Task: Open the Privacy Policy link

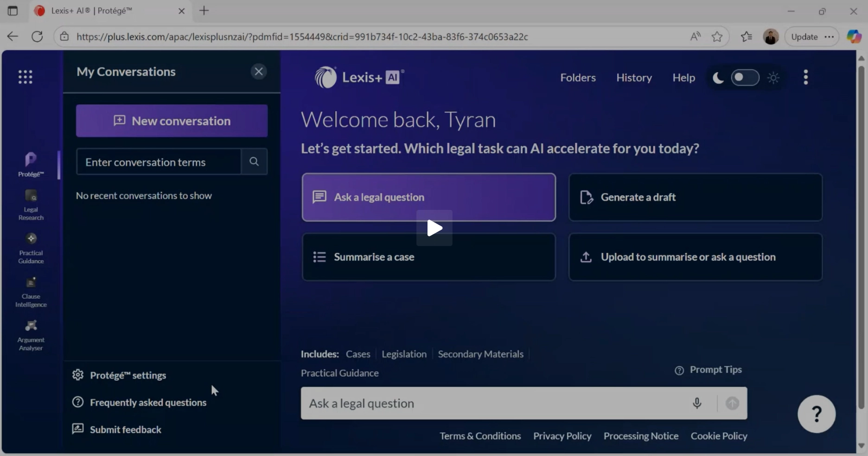Action: 562,436
